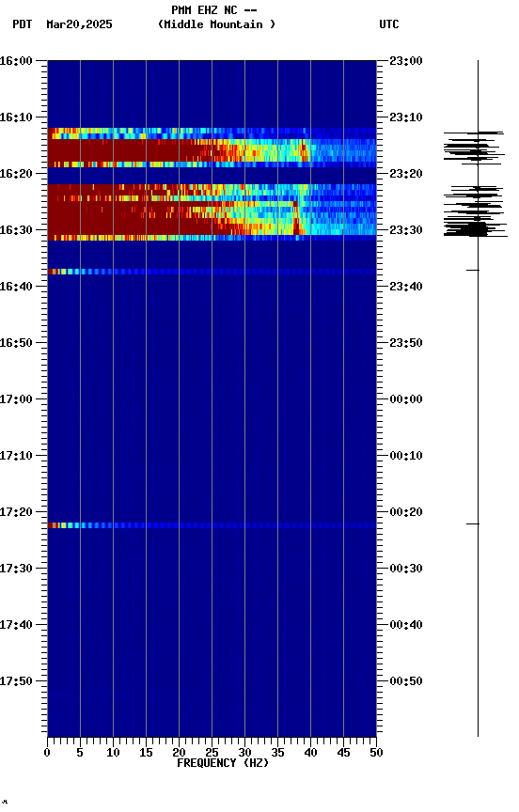Click the 17:20 PDT time label
519x812 pixels.
click(x=16, y=512)
